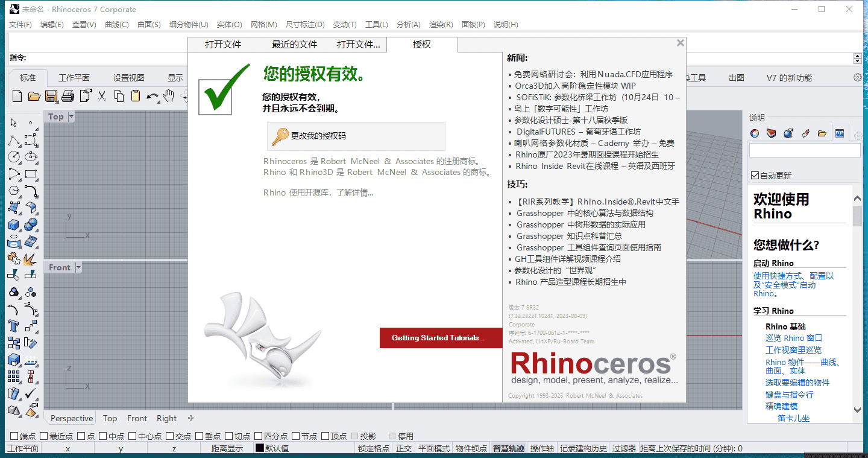Select the Box solid tool
This screenshot has width=868, height=458.
click(14, 224)
